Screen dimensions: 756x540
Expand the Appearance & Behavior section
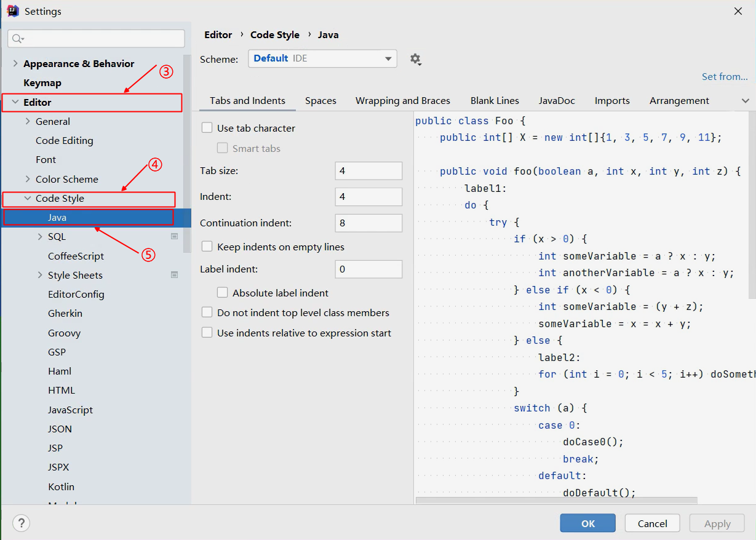[15, 64]
